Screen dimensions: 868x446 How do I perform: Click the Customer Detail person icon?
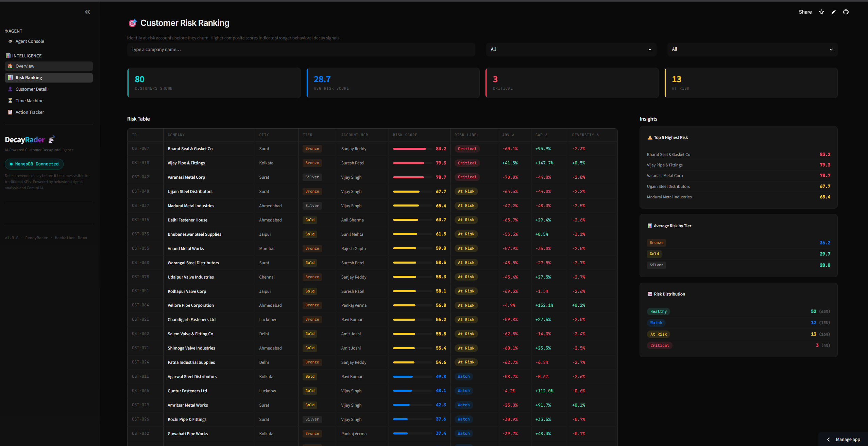click(x=10, y=89)
